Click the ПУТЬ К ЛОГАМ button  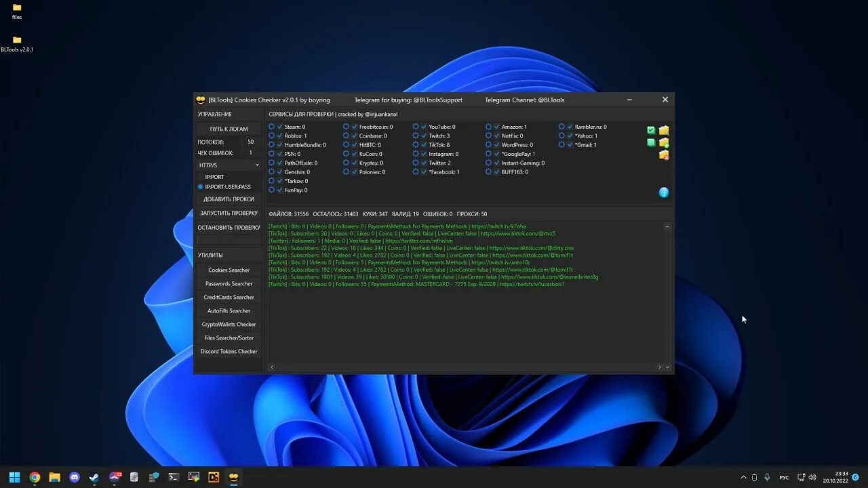[x=229, y=129]
